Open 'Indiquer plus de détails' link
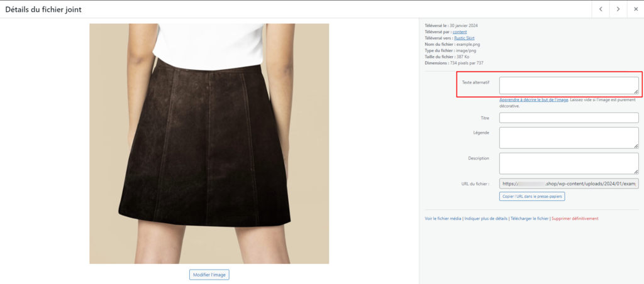This screenshot has height=284, width=644. (486, 219)
